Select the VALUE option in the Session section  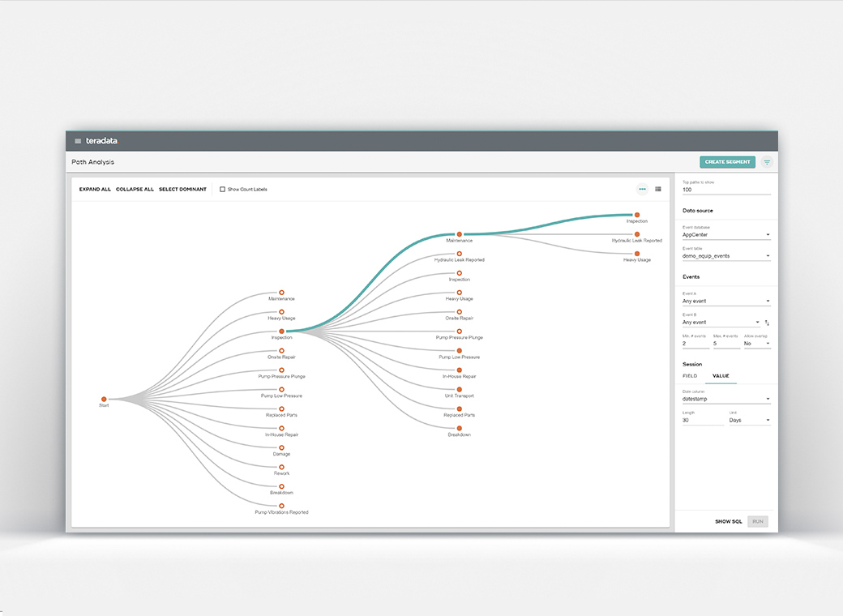[721, 375]
